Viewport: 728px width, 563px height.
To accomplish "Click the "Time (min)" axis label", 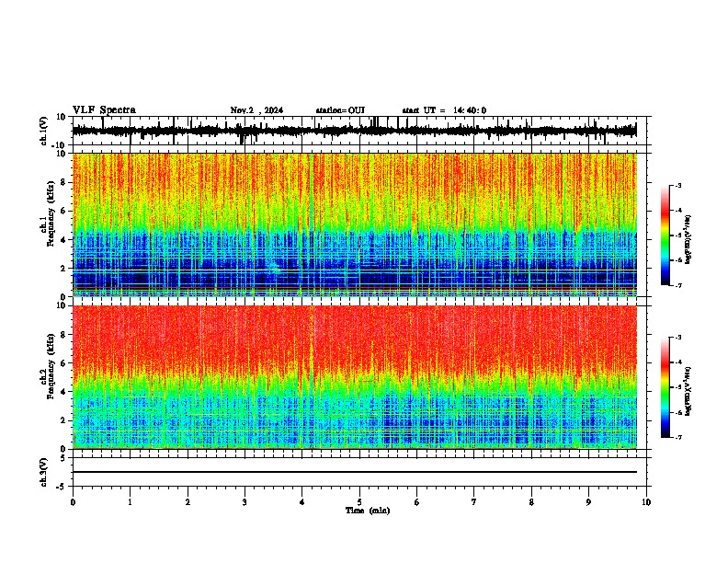I will click(x=368, y=511).
